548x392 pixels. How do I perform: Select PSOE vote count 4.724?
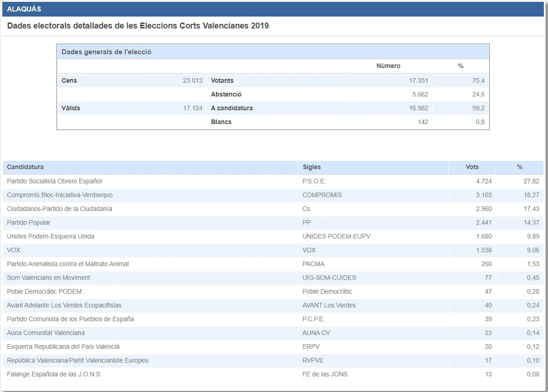click(x=484, y=181)
